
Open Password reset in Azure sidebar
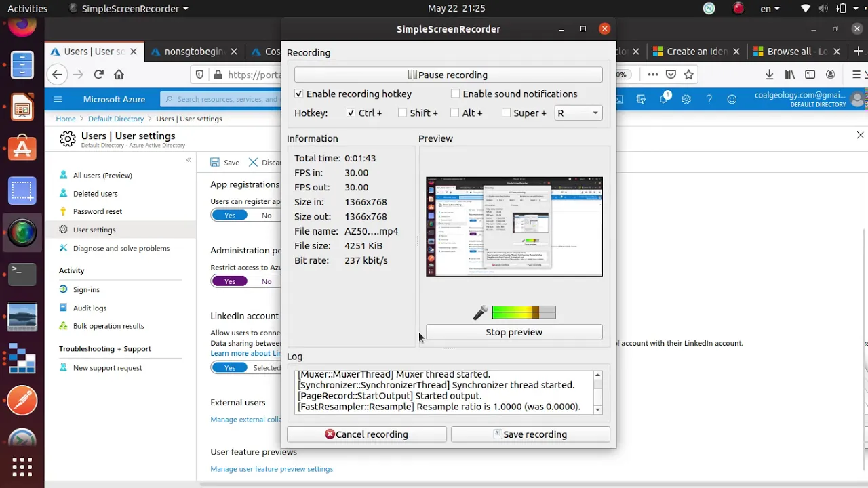[x=98, y=211]
